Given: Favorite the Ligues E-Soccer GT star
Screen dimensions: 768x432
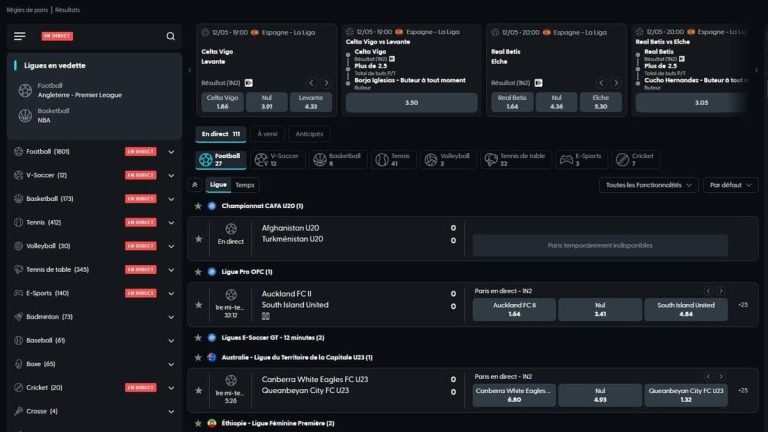Looking at the screenshot, I should (x=198, y=338).
